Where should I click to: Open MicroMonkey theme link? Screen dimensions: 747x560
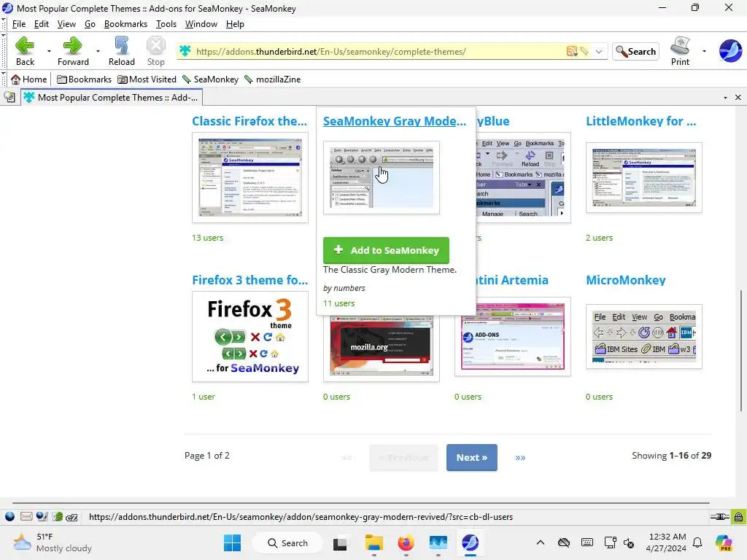click(625, 280)
